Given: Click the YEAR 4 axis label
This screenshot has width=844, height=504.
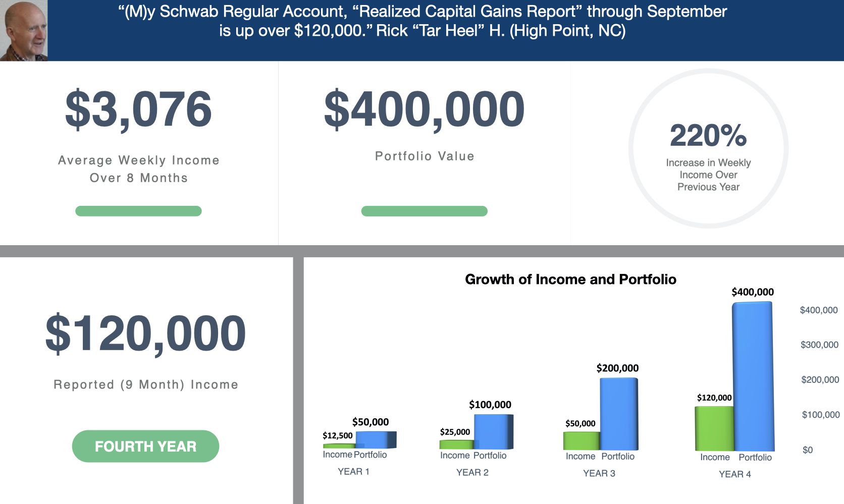Looking at the screenshot, I should tap(734, 474).
